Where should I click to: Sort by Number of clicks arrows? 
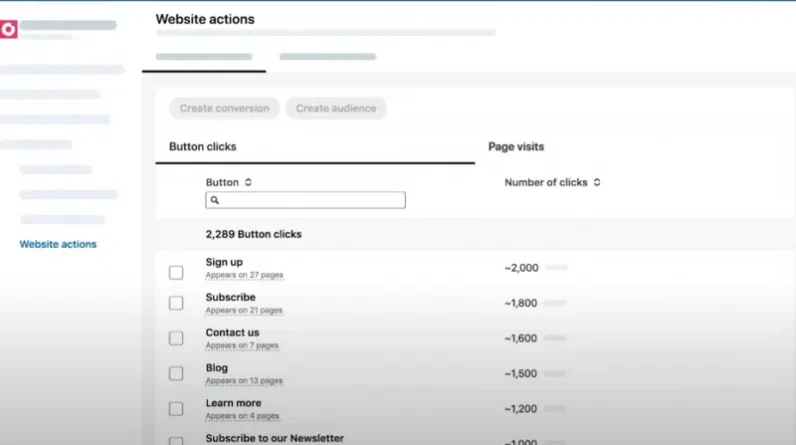(597, 182)
